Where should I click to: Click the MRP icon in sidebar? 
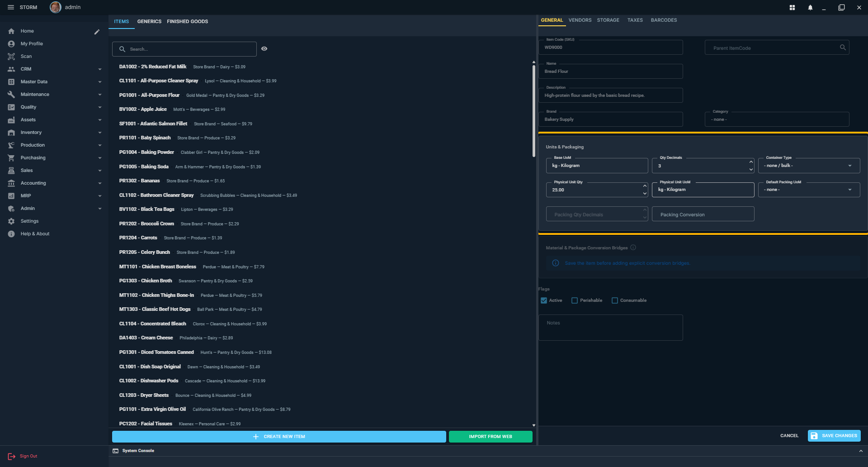click(x=11, y=196)
